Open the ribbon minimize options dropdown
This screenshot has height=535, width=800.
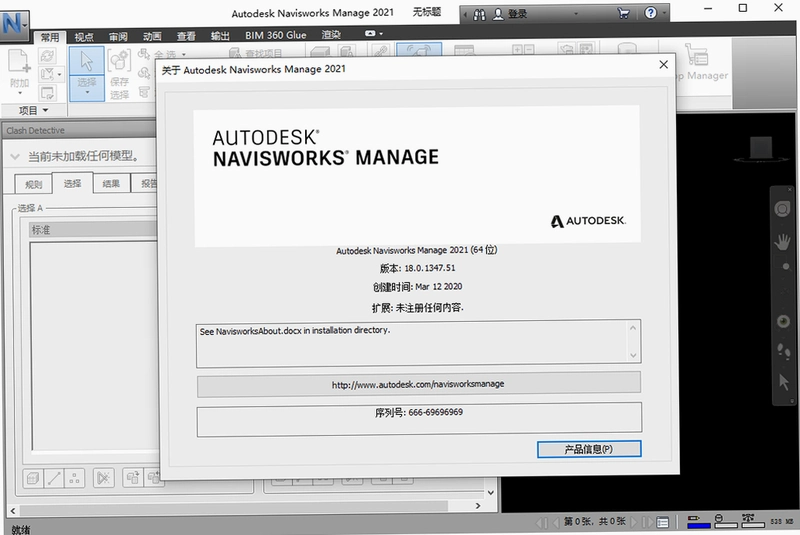tap(381, 34)
